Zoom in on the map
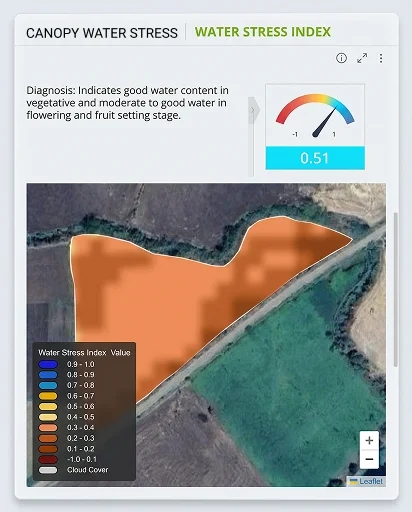The height and width of the screenshot is (512, 412). point(369,440)
